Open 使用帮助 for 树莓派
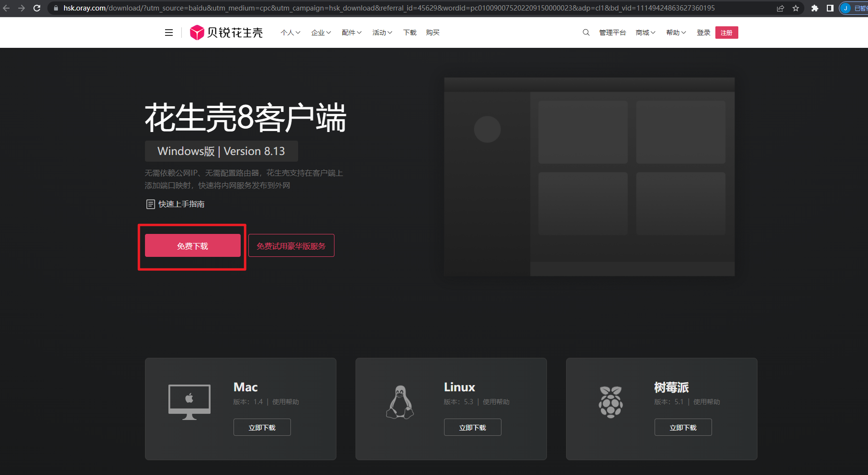 (707, 402)
